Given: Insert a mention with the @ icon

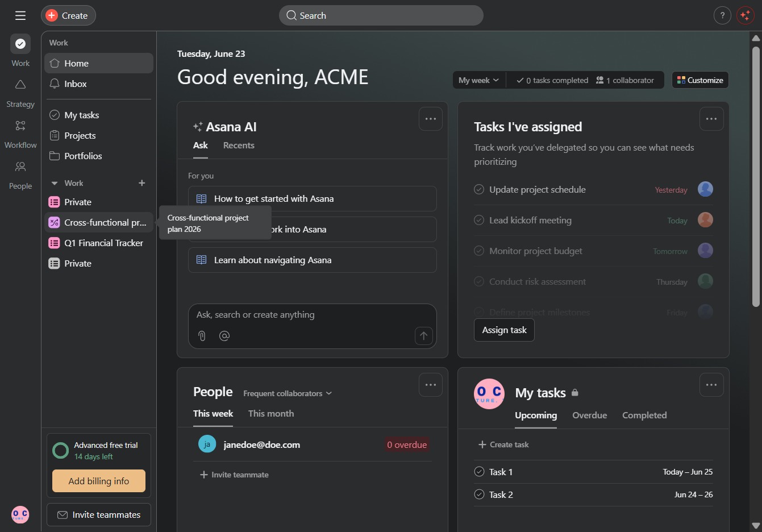Looking at the screenshot, I should coord(224,336).
